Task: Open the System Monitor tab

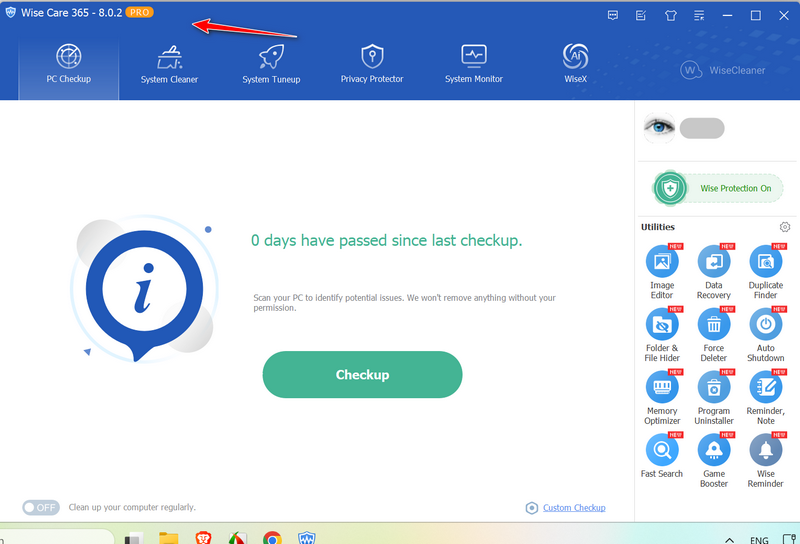Action: (473, 65)
